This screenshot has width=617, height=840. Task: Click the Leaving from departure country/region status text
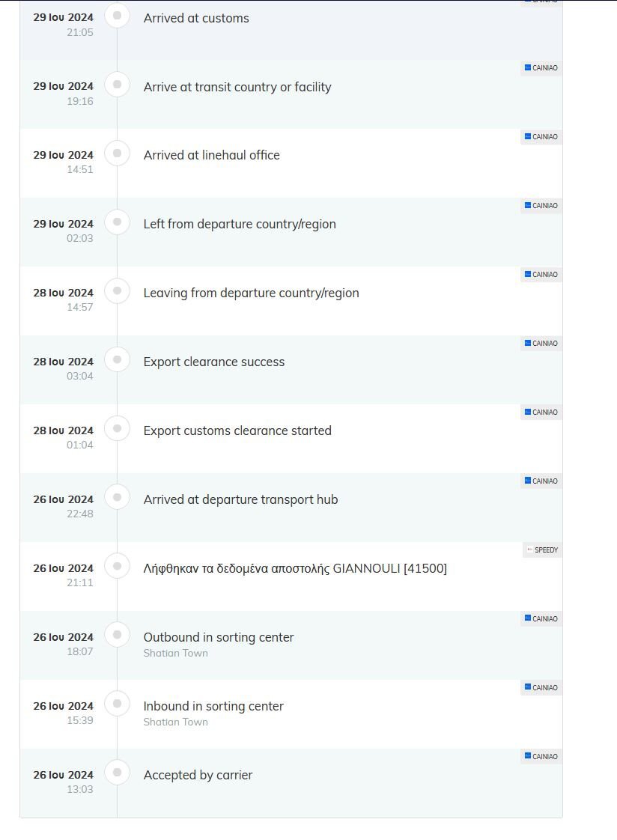[x=251, y=293]
